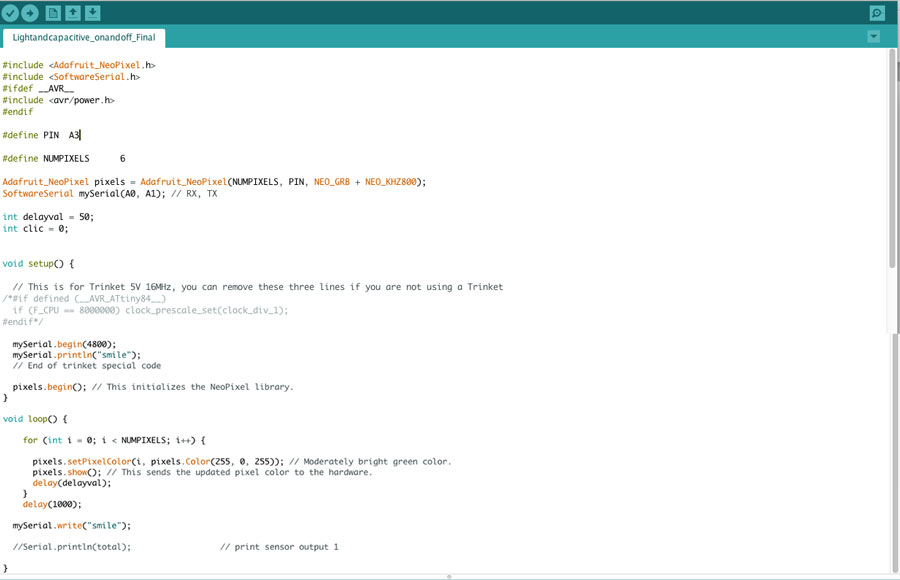
Task: Click the Verify checkmark button
Action: (x=11, y=13)
